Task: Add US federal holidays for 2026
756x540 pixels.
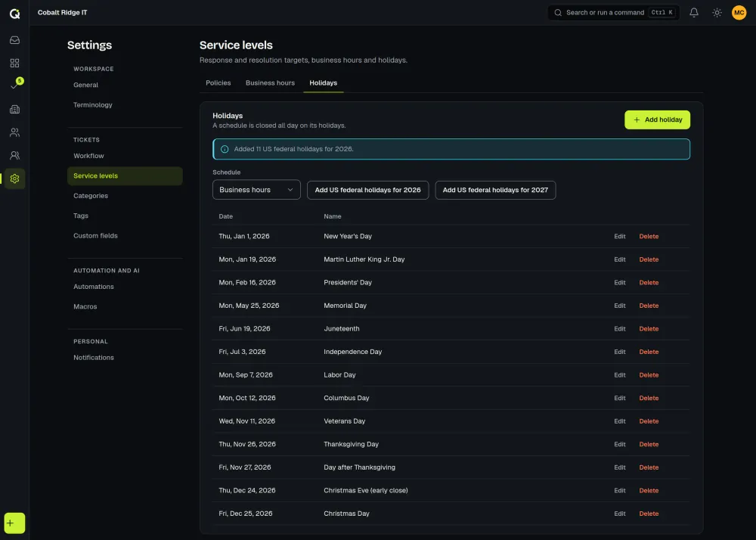Action: click(368, 190)
